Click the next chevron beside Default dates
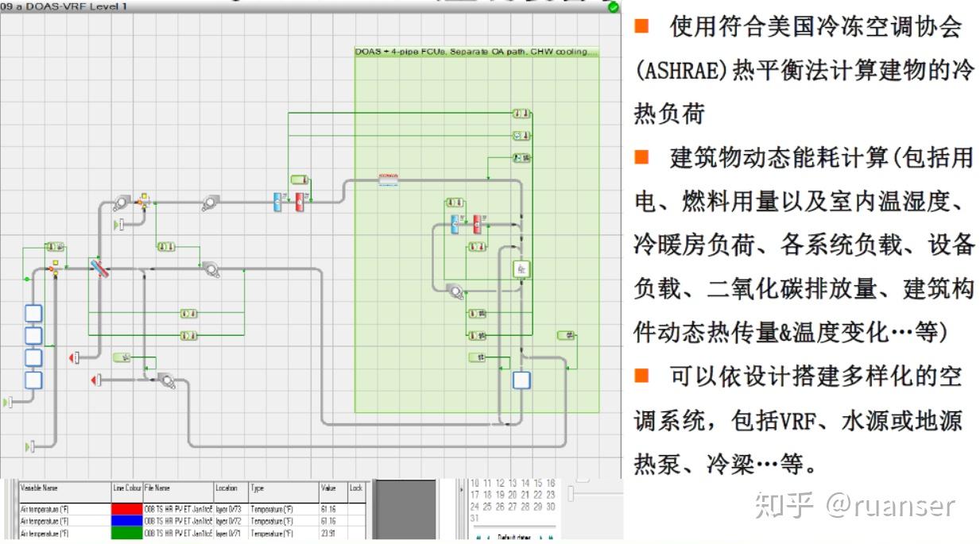 [x=542, y=536]
